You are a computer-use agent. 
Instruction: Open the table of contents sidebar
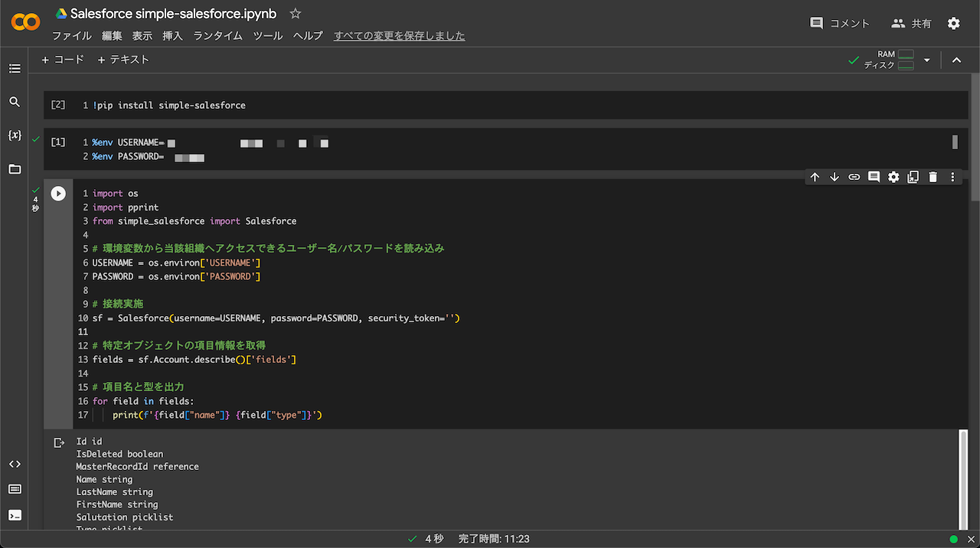click(x=14, y=68)
